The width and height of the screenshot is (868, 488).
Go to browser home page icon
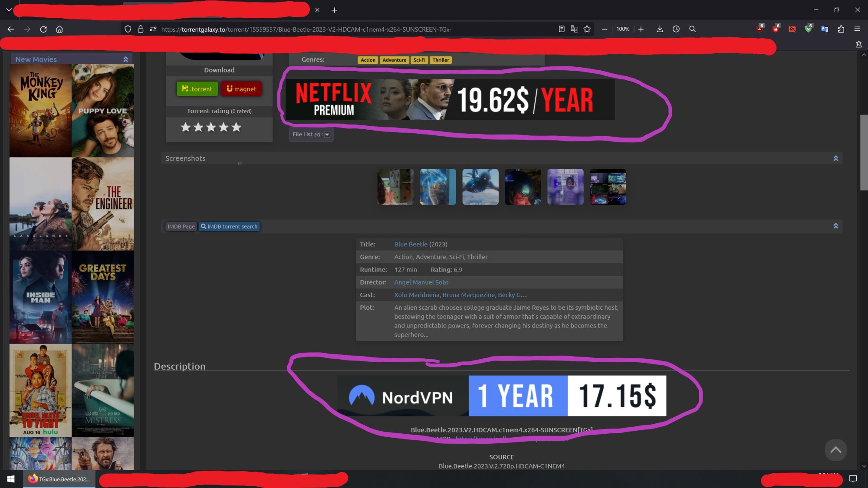[59, 29]
